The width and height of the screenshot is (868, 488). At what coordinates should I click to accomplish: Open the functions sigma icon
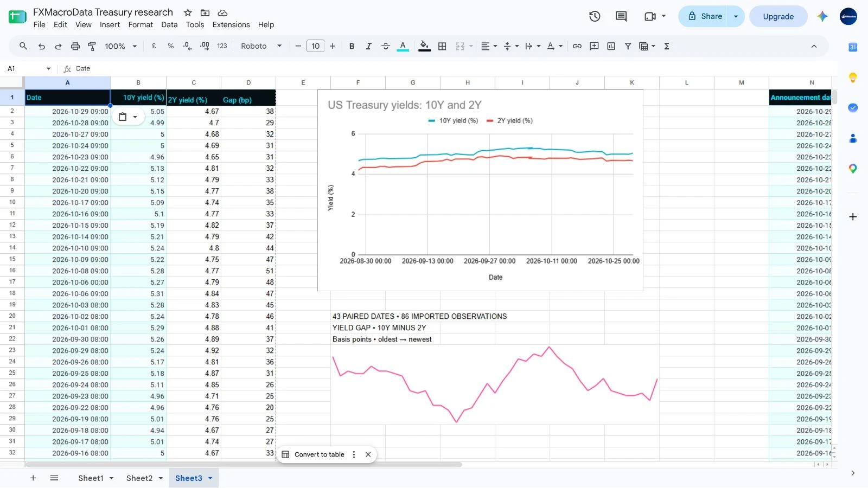667,46
